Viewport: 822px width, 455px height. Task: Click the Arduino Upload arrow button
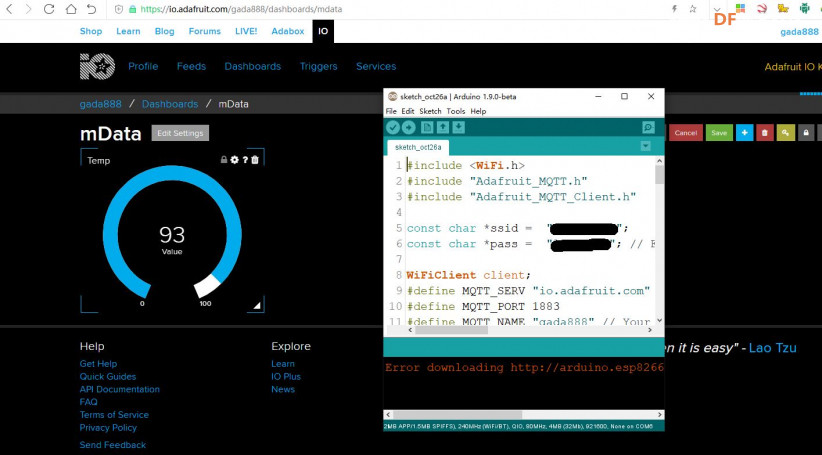tap(408, 127)
